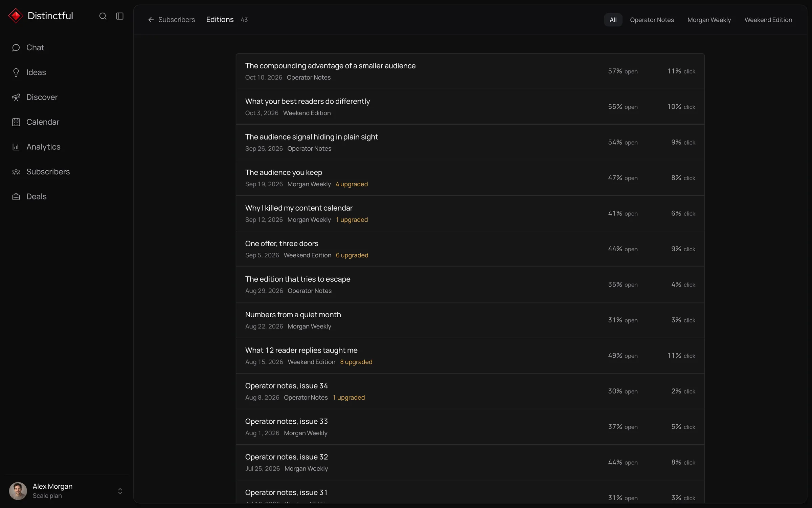Viewport: 812px width, 508px height.
Task: Click the Chat speech bubble icon
Action: coord(16,48)
